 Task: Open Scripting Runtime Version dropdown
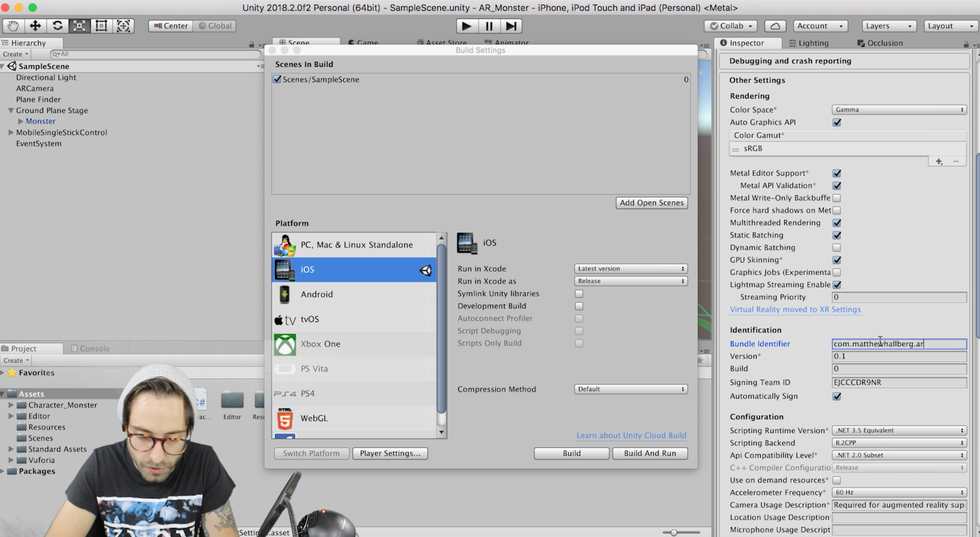point(899,431)
